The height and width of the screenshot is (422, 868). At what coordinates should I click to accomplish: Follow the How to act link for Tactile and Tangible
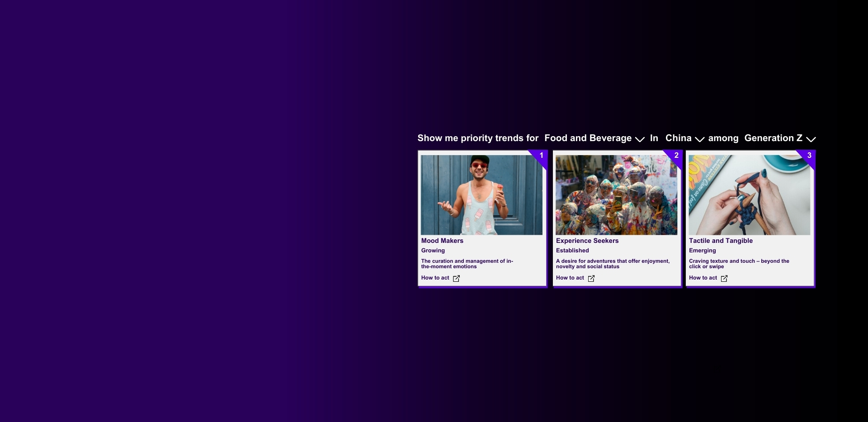[x=703, y=278]
